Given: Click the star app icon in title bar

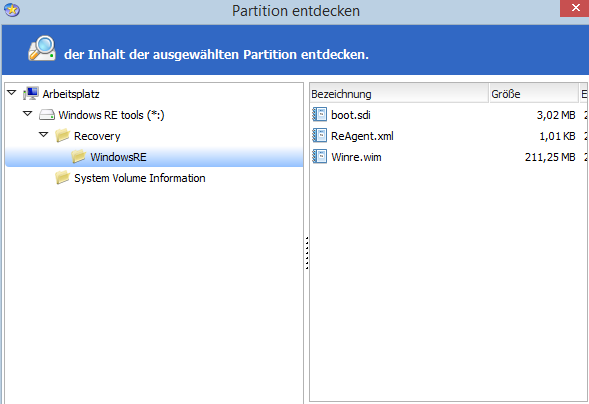Looking at the screenshot, I should point(12,10).
